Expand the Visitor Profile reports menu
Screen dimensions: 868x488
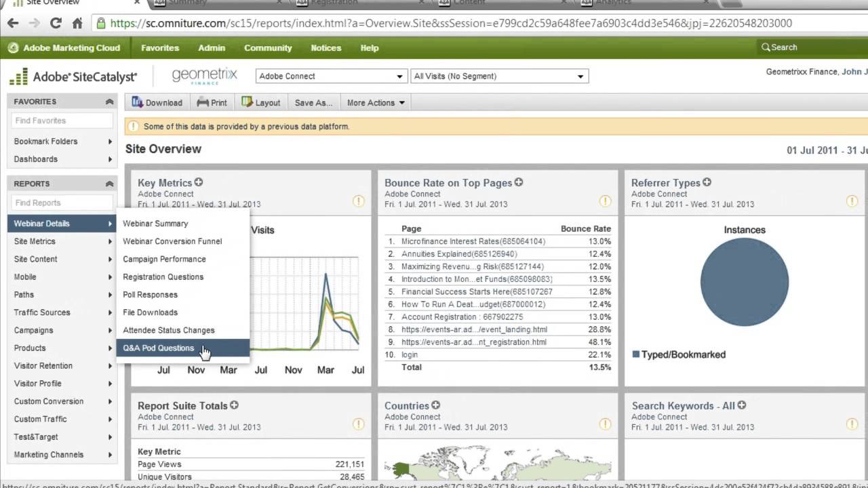pyautogui.click(x=62, y=384)
